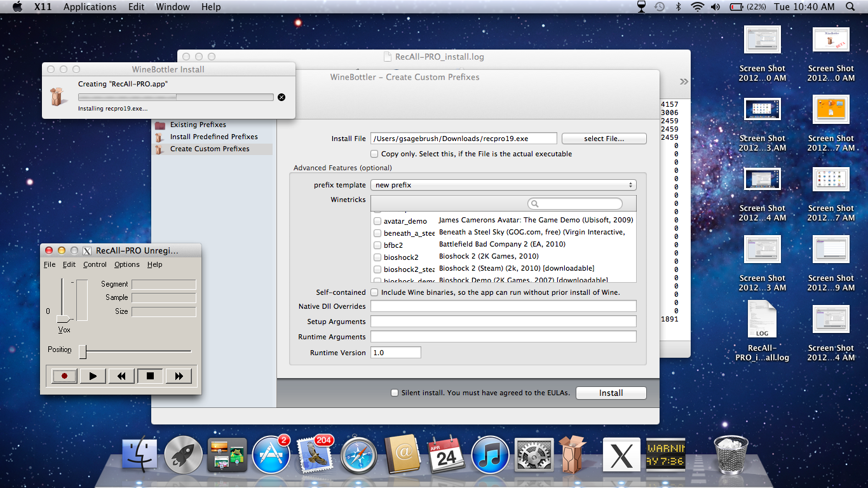Click the Stop button in RecAll-PRO

point(150,376)
